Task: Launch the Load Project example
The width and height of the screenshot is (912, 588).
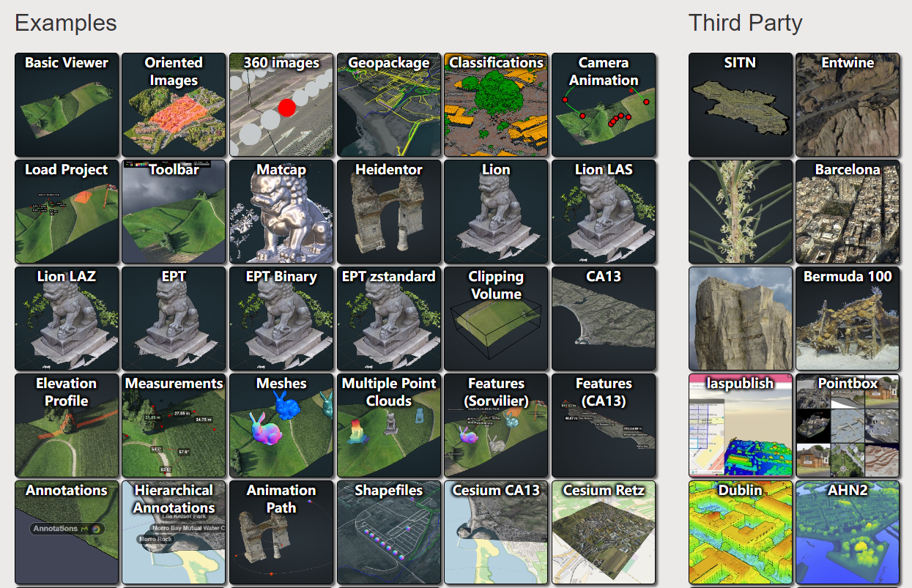Action: point(67,212)
